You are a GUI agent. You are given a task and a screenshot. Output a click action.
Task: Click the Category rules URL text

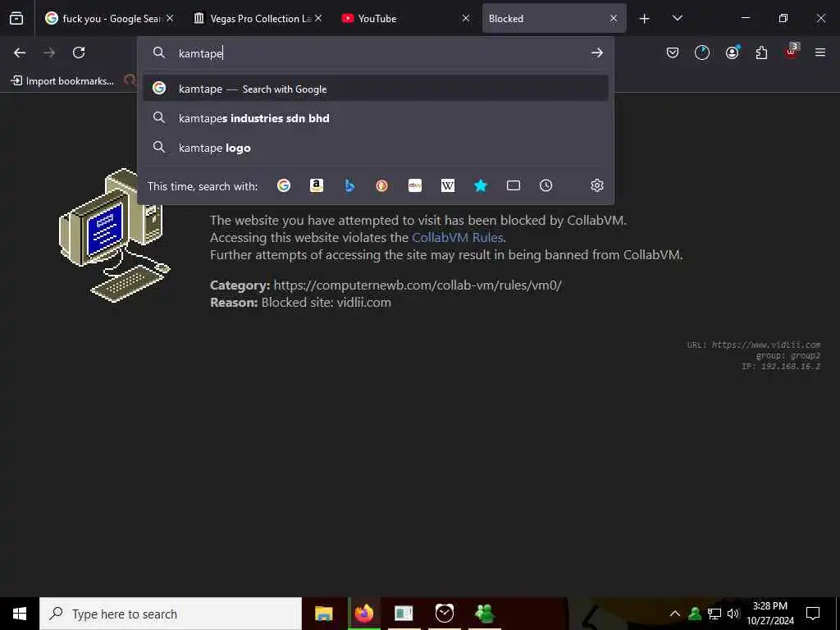click(x=418, y=285)
